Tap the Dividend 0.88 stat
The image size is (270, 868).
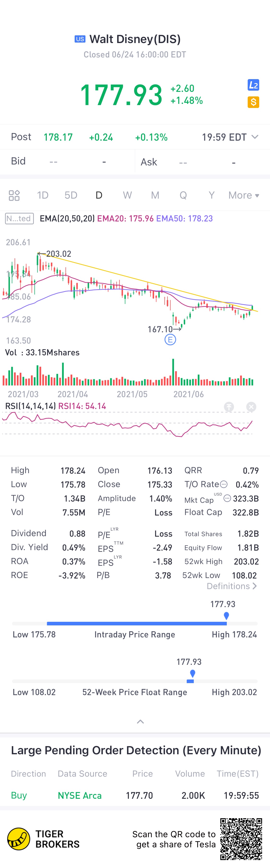48,533
